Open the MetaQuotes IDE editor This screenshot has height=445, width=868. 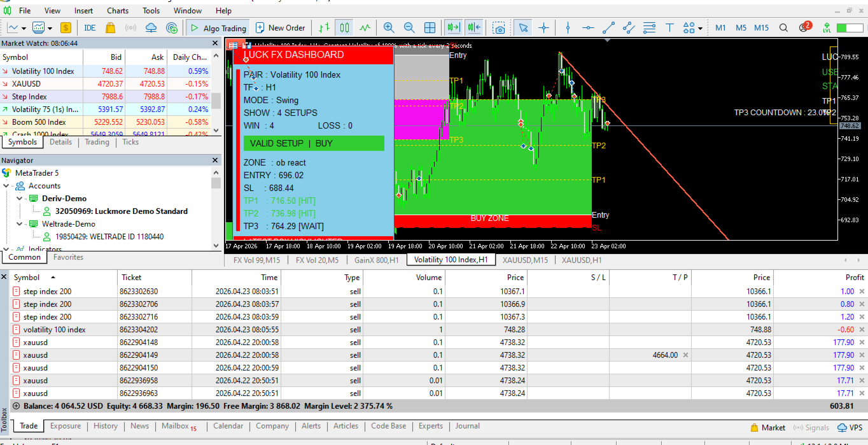(x=90, y=28)
